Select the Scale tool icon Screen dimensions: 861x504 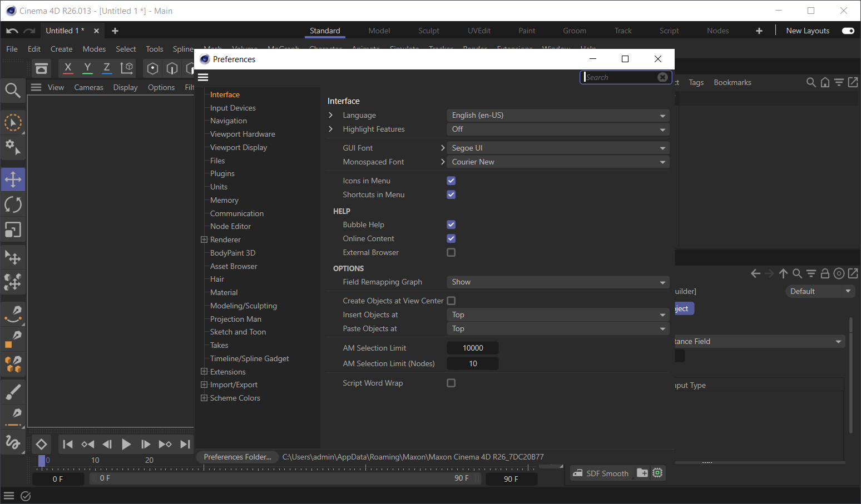13,229
